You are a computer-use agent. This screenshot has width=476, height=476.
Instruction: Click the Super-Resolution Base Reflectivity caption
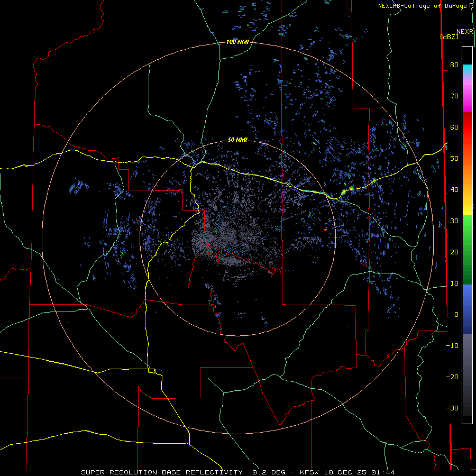238,472
